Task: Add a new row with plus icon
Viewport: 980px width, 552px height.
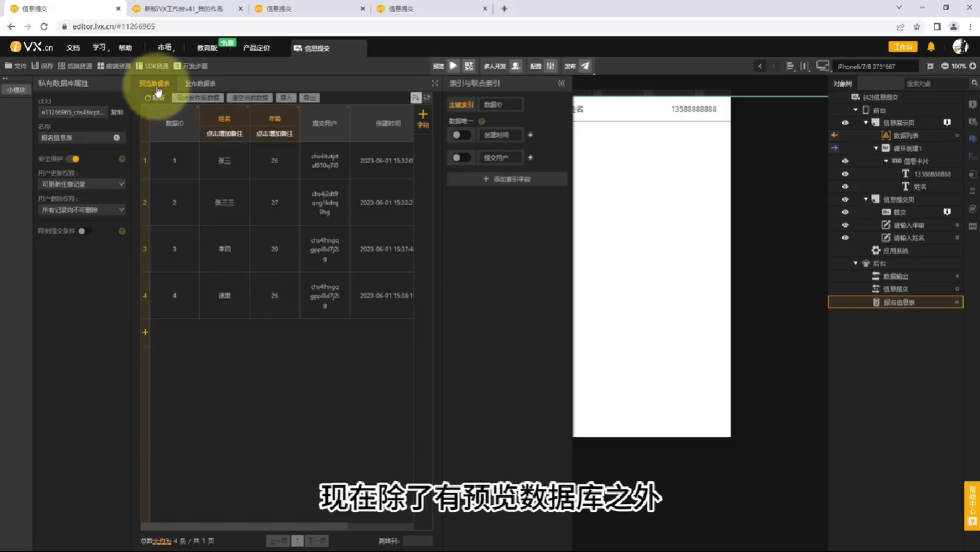Action: pyautogui.click(x=145, y=332)
